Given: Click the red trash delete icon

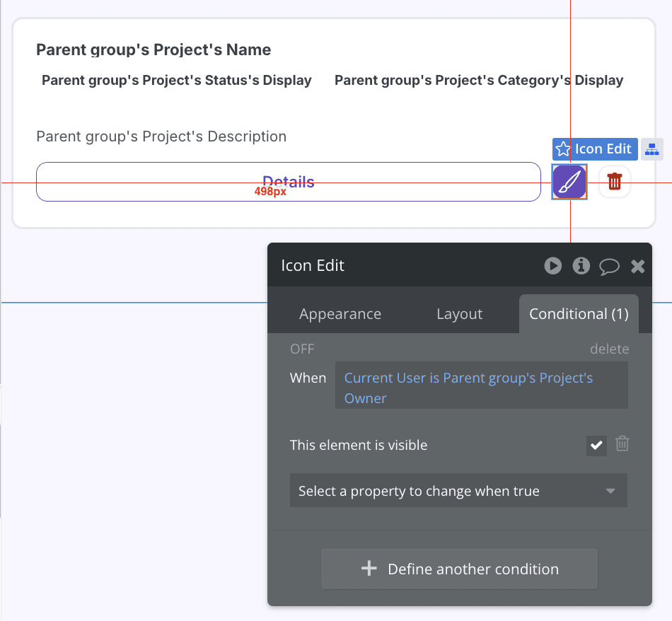Looking at the screenshot, I should click(x=615, y=182).
